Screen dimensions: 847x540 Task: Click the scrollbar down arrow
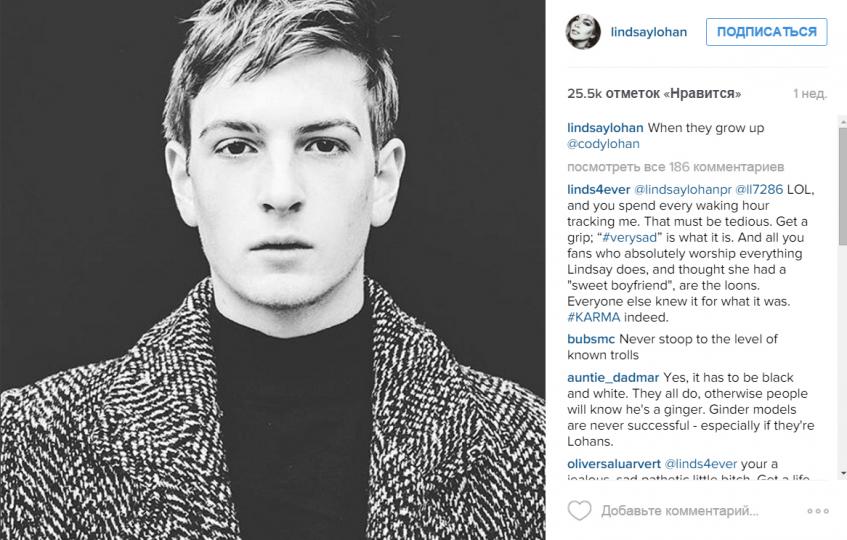[x=842, y=474]
